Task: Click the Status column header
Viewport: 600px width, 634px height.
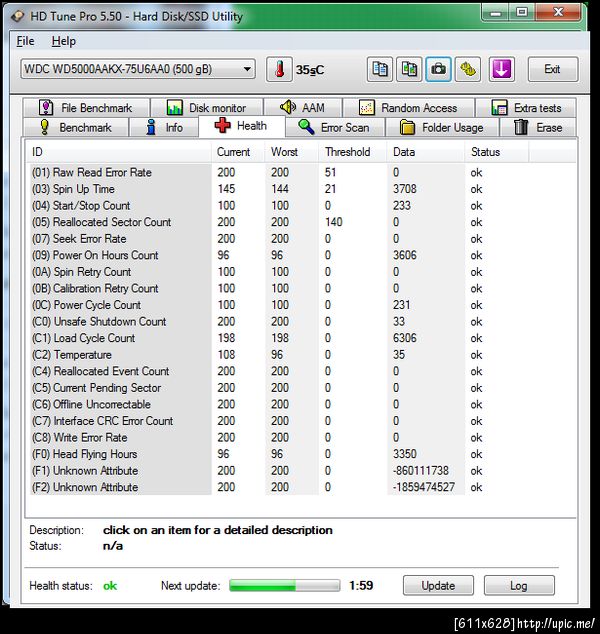Action: 496,152
